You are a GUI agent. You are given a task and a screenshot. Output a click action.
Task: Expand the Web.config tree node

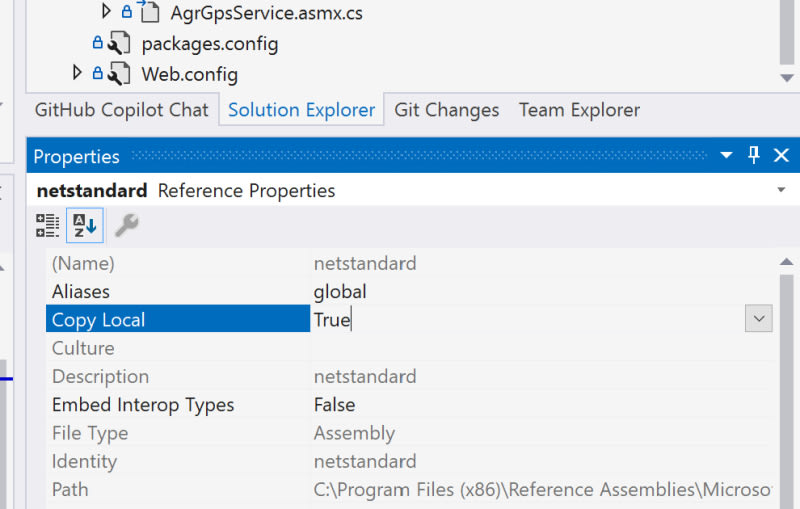pyautogui.click(x=78, y=73)
